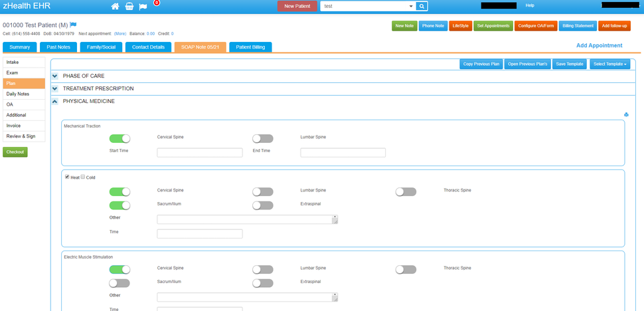This screenshot has width=644, height=311.
Task: Open the Summary tab
Action: [20, 47]
